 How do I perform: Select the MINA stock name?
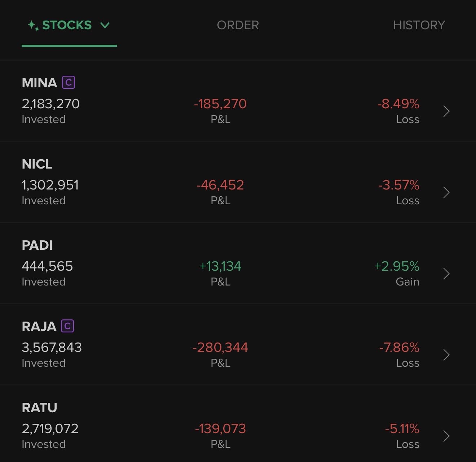39,83
